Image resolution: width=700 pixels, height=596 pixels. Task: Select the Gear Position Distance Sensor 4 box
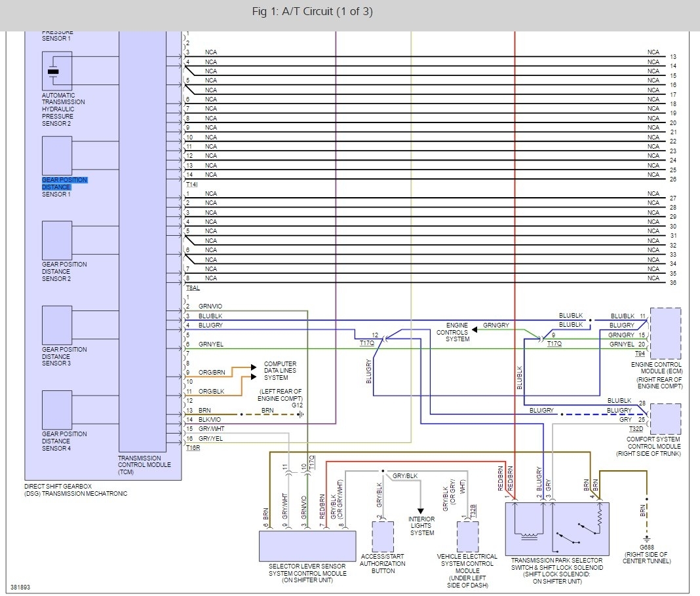click(57, 409)
